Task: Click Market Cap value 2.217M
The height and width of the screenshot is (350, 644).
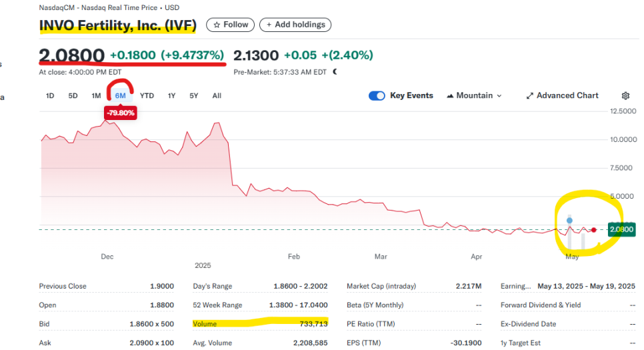Action: coord(468,286)
